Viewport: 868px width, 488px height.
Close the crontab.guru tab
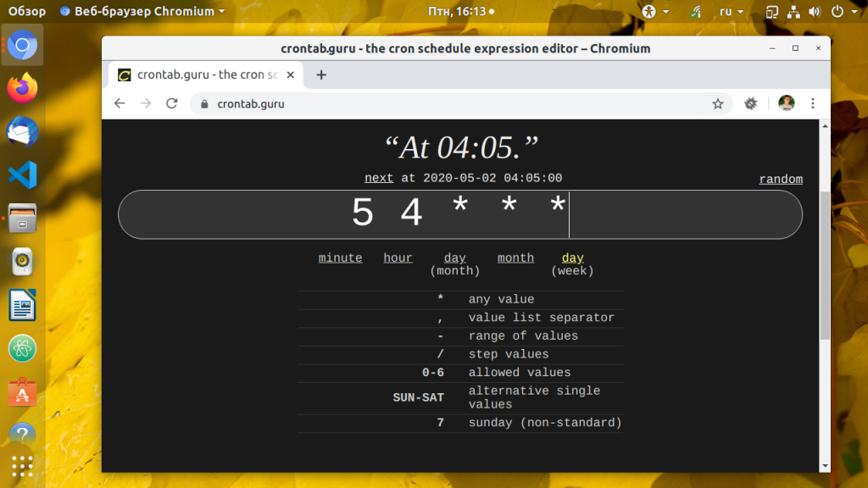(x=291, y=75)
